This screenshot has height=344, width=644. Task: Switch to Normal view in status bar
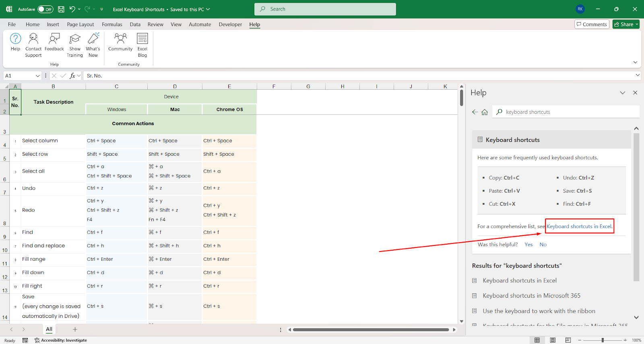[537, 340]
